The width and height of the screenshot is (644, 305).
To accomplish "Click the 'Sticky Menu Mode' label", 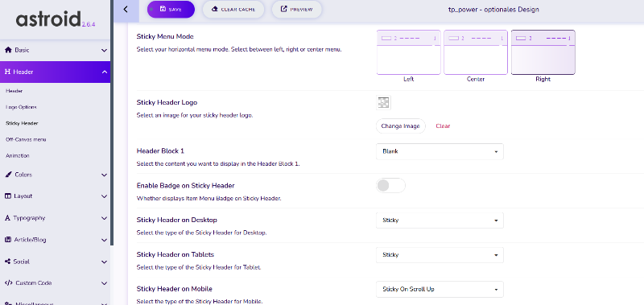I will [165, 36].
